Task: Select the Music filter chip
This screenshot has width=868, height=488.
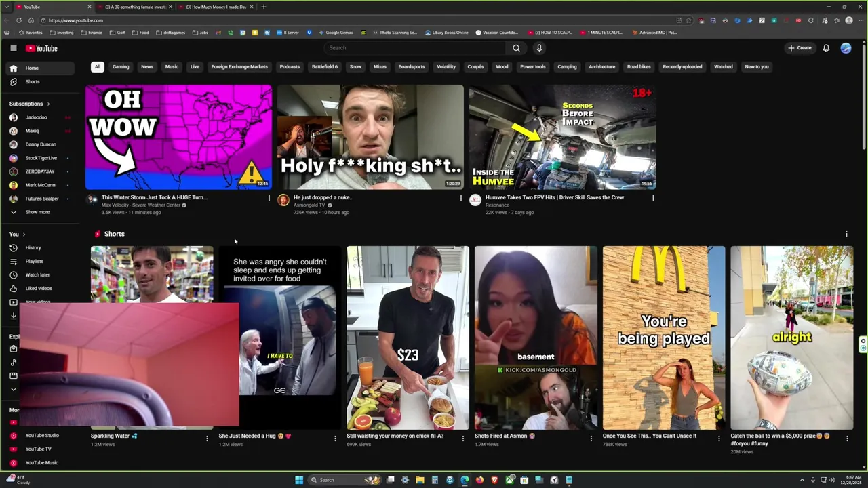Action: click(172, 66)
